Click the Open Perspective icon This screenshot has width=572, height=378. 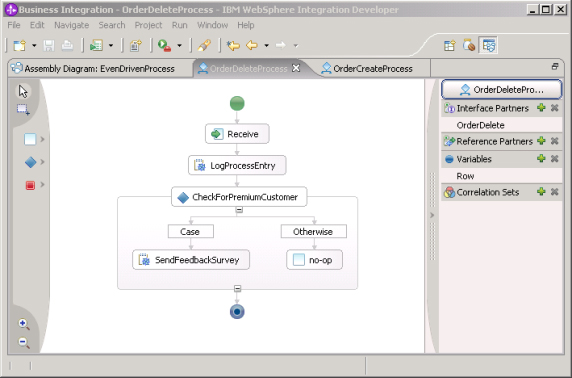tap(450, 46)
